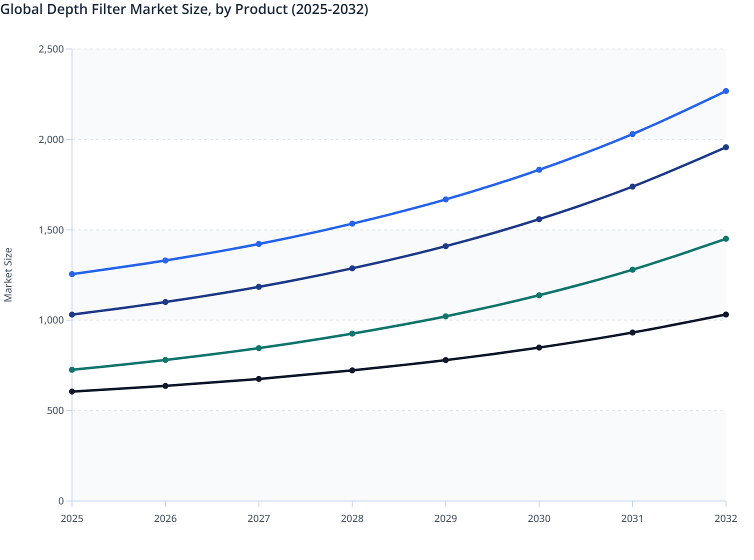Click the 1,000 y-axis label
The image size is (754, 560).
(51, 320)
